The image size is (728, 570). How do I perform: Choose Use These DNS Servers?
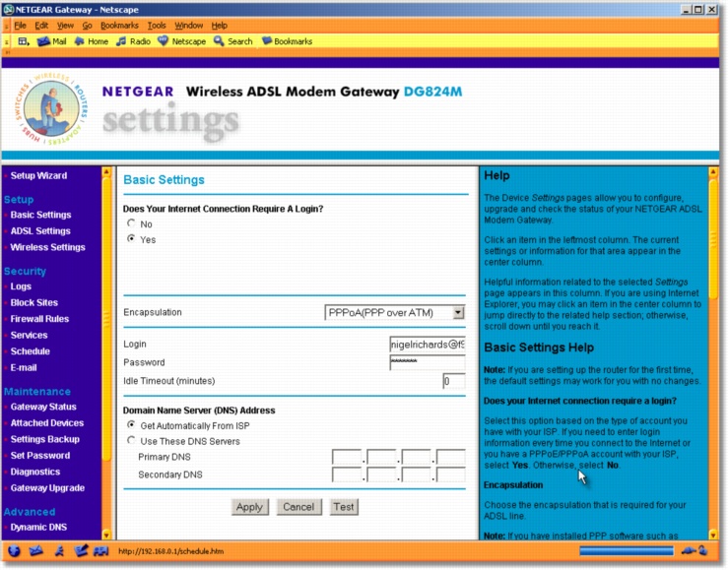(131, 440)
